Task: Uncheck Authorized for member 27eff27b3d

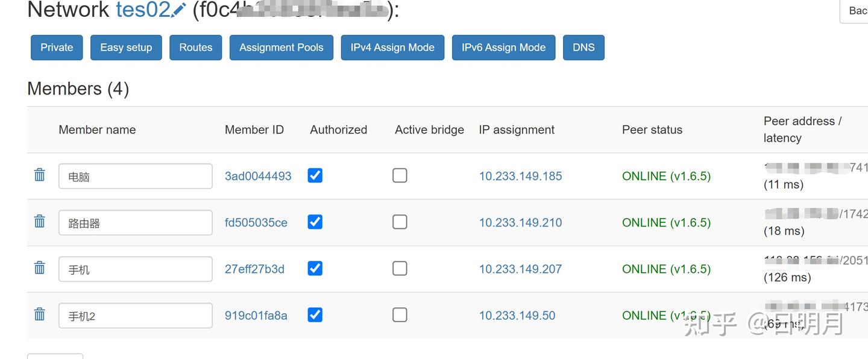Action: 315,268
